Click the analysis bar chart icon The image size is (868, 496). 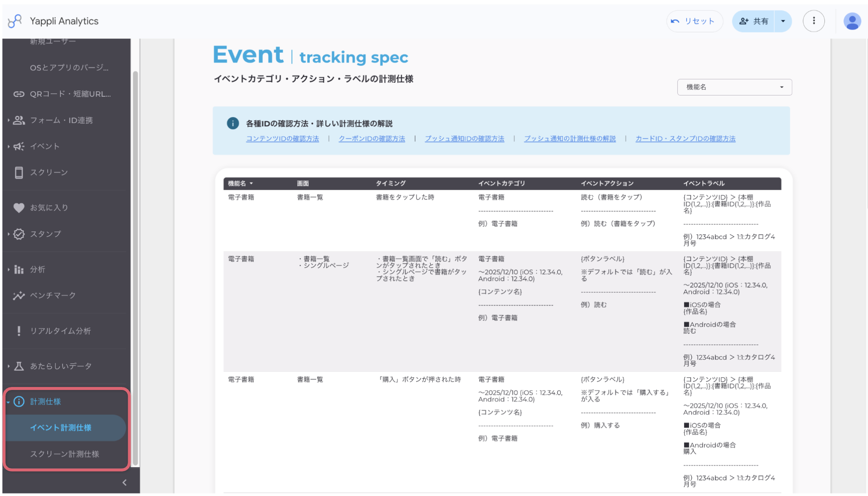(x=19, y=269)
